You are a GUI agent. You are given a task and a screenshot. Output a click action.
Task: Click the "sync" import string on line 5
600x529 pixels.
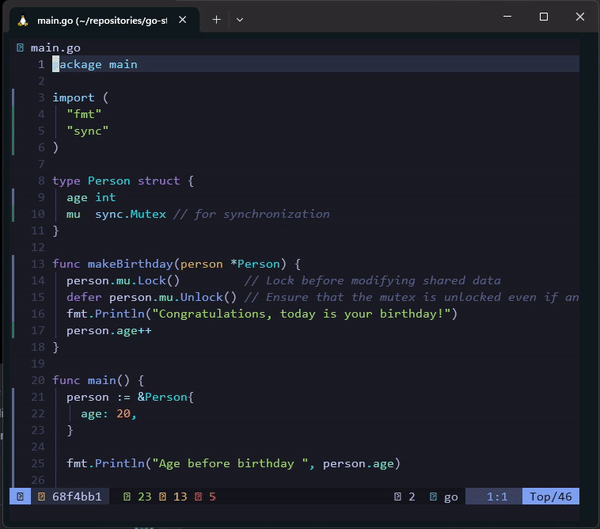[88, 131]
